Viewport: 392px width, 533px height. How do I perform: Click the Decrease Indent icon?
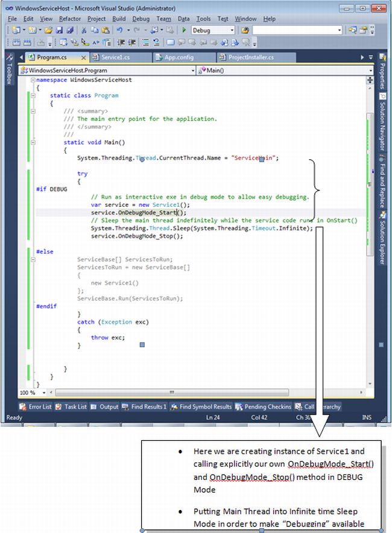coord(121,42)
